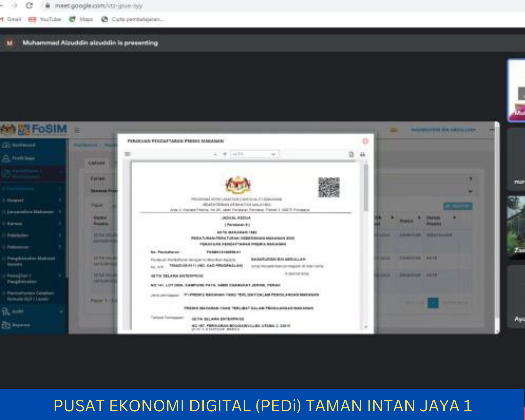Close the Perakuan Pendaftaran Premis Makanan dialog
Viewport: 525px width, 420px height.
(x=365, y=141)
